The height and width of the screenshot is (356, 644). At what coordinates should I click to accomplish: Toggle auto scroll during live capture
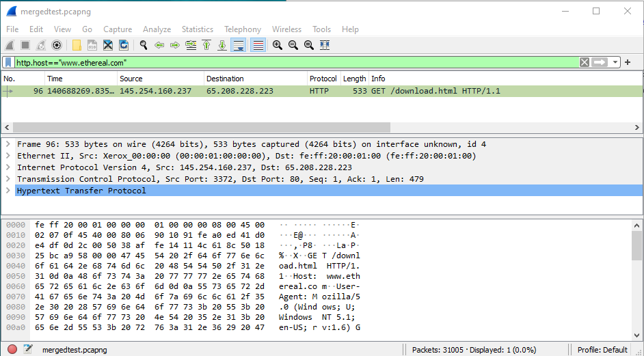[238, 45]
